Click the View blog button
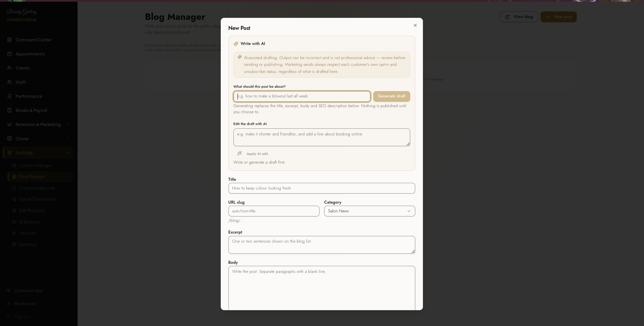 click(519, 17)
